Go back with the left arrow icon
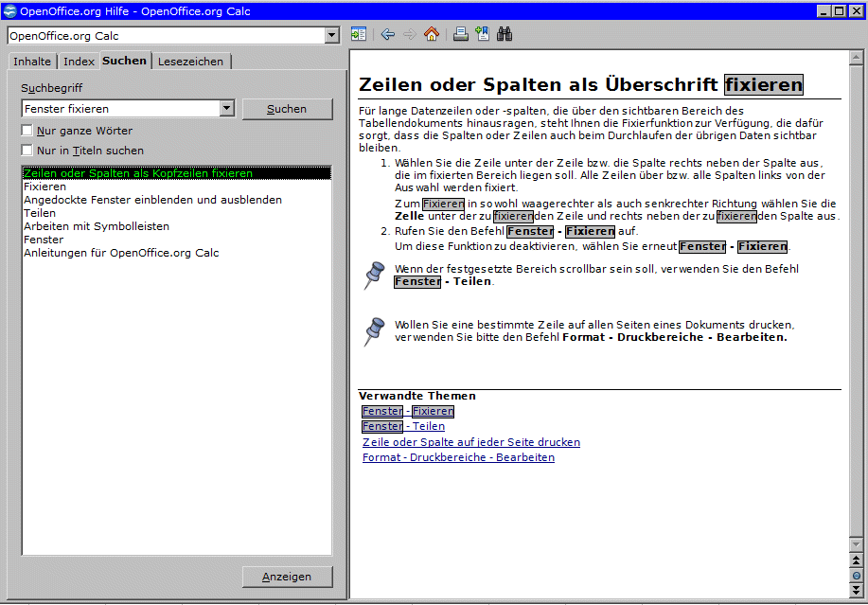The image size is (868, 605). (x=387, y=34)
